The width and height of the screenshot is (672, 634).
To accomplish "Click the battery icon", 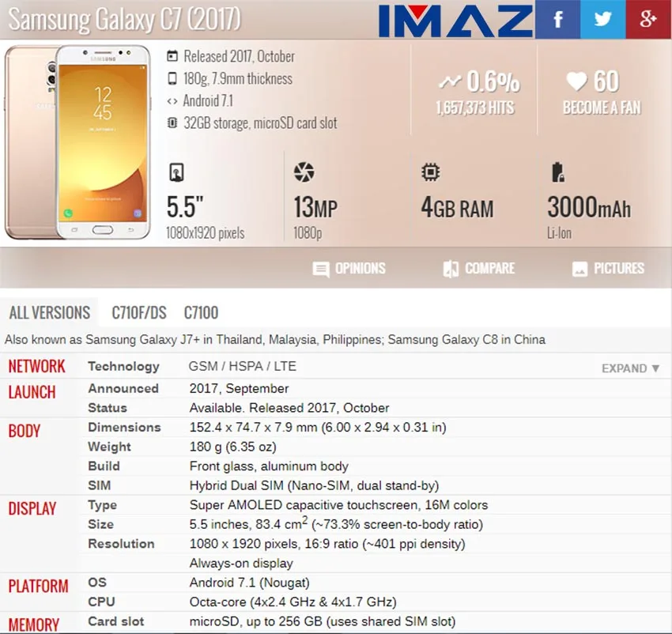I will coord(557,172).
